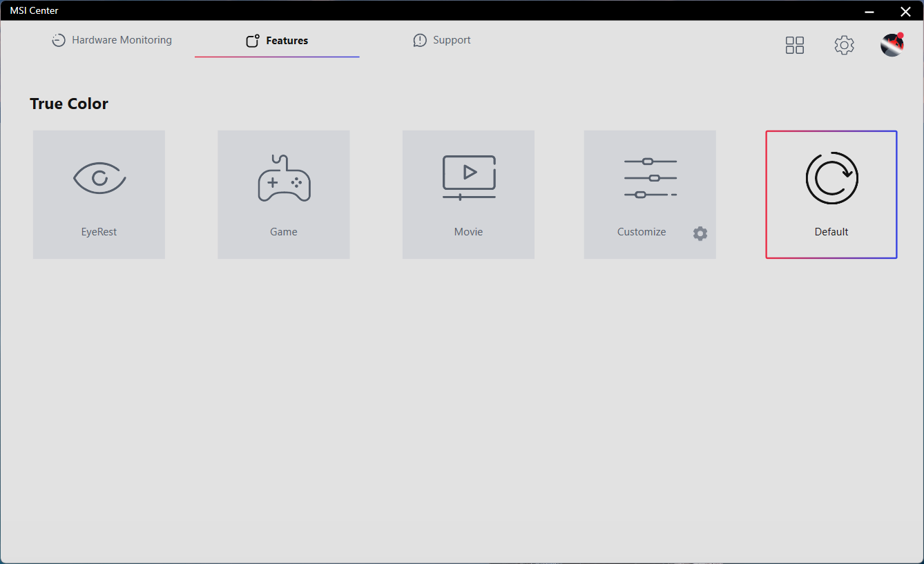Open Customize settings gear
This screenshot has width=924, height=564.
point(700,233)
